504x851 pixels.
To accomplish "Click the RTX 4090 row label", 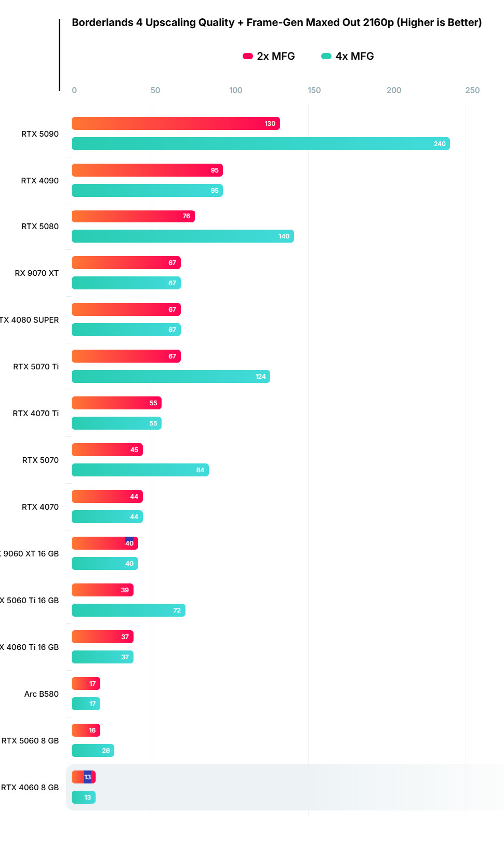I will (x=40, y=181).
